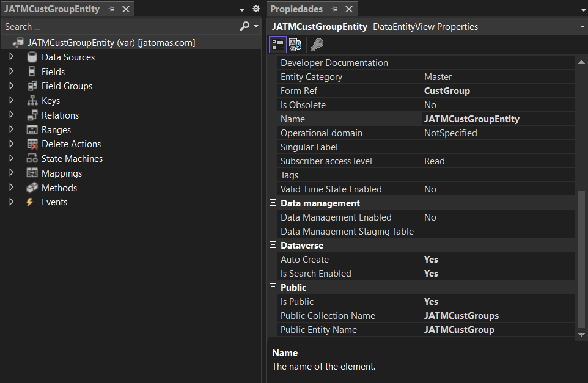Sort properties alphabetically

click(x=295, y=45)
